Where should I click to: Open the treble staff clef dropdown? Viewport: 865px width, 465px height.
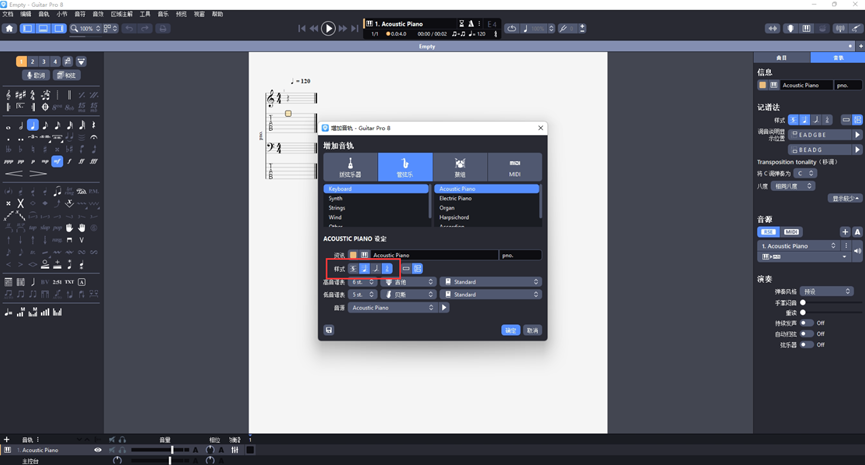tap(410, 282)
